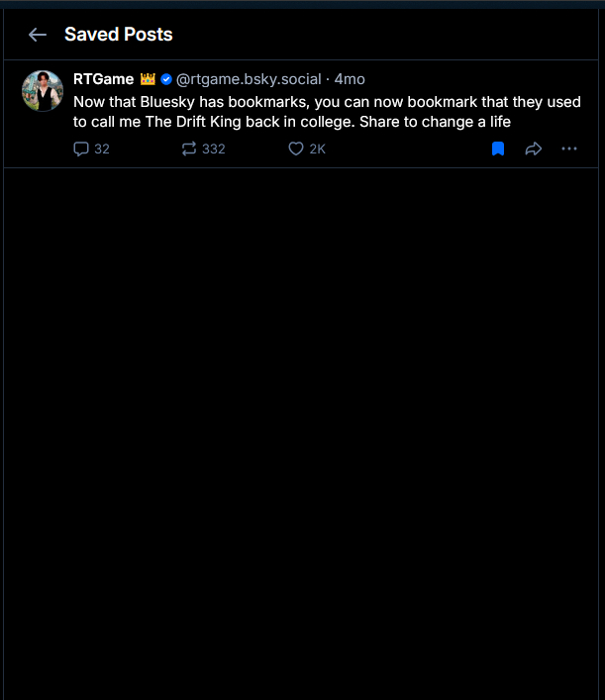Open RTGame's profile picture avatar

click(x=43, y=91)
